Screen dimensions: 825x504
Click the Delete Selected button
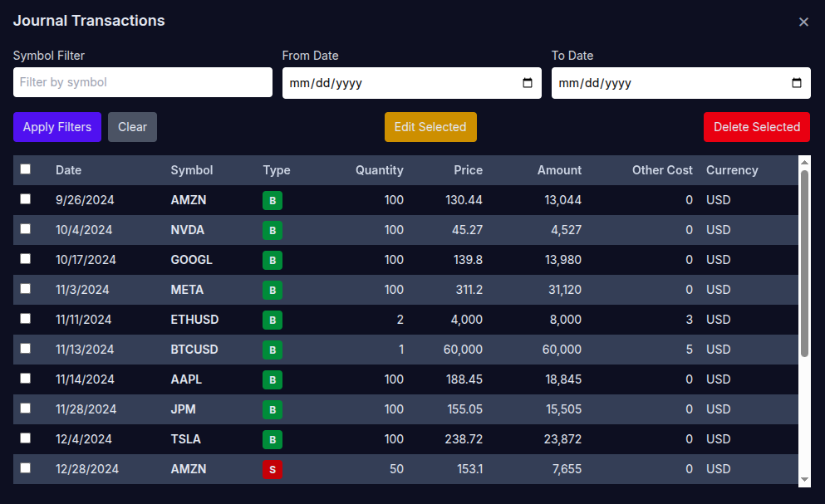756,127
